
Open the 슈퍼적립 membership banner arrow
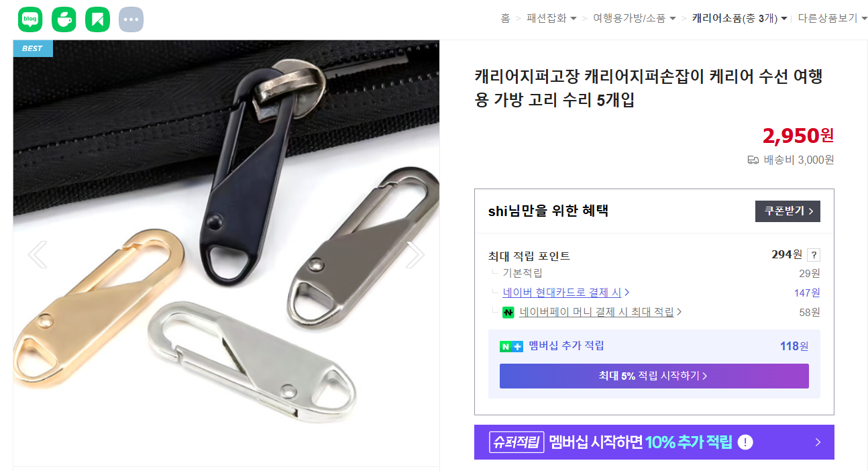coord(818,442)
